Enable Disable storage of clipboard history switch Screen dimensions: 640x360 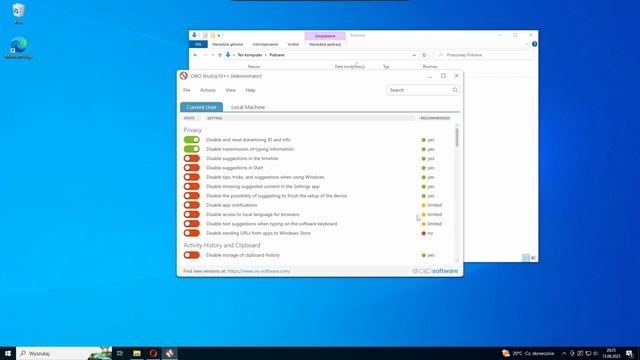[x=191, y=255]
